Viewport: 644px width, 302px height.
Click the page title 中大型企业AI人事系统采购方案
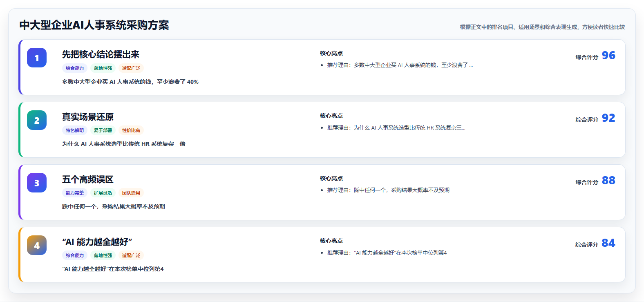[x=94, y=25]
